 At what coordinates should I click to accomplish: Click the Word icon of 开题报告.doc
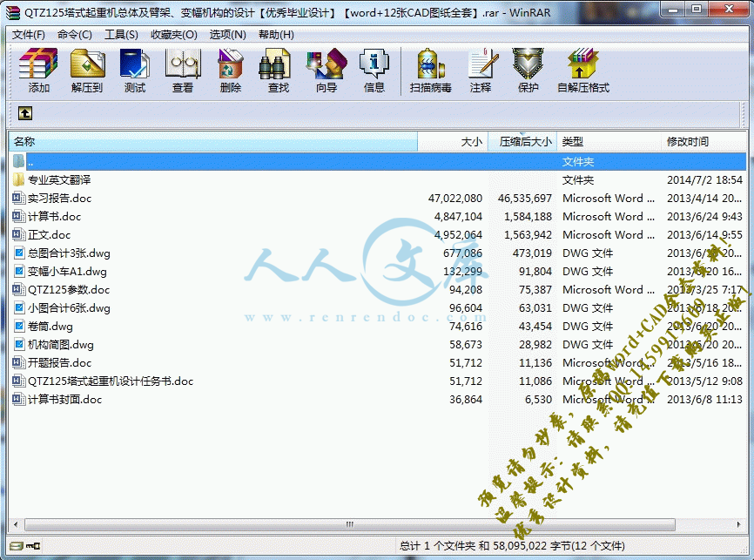pyautogui.click(x=18, y=362)
